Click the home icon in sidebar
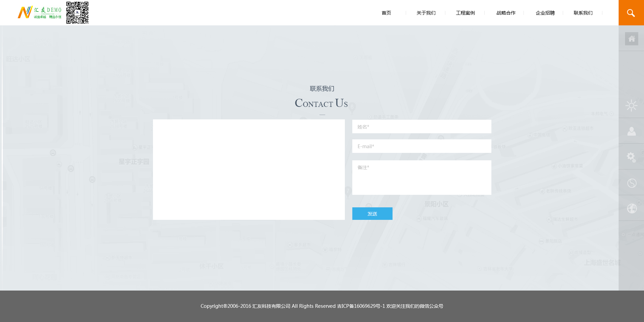Screen dimensions: 644x322 coord(631,39)
